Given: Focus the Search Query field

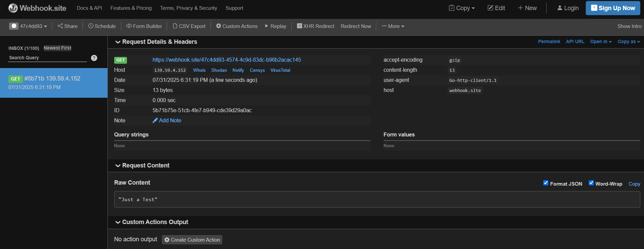Looking at the screenshot, I should (x=48, y=58).
